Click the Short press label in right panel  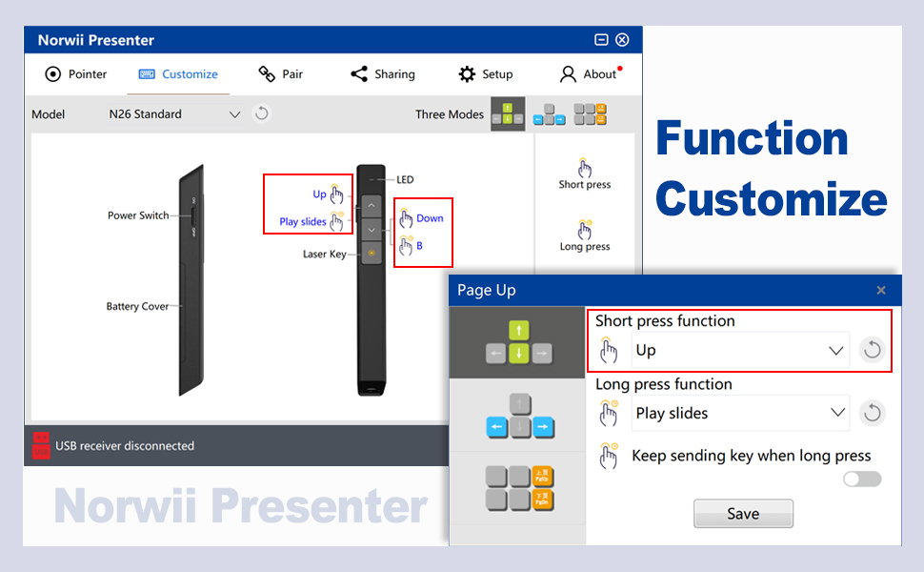coord(584,185)
